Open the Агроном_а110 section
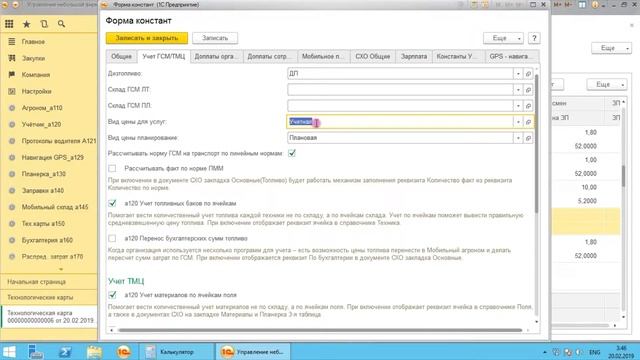The height and width of the screenshot is (360, 640). 42,108
